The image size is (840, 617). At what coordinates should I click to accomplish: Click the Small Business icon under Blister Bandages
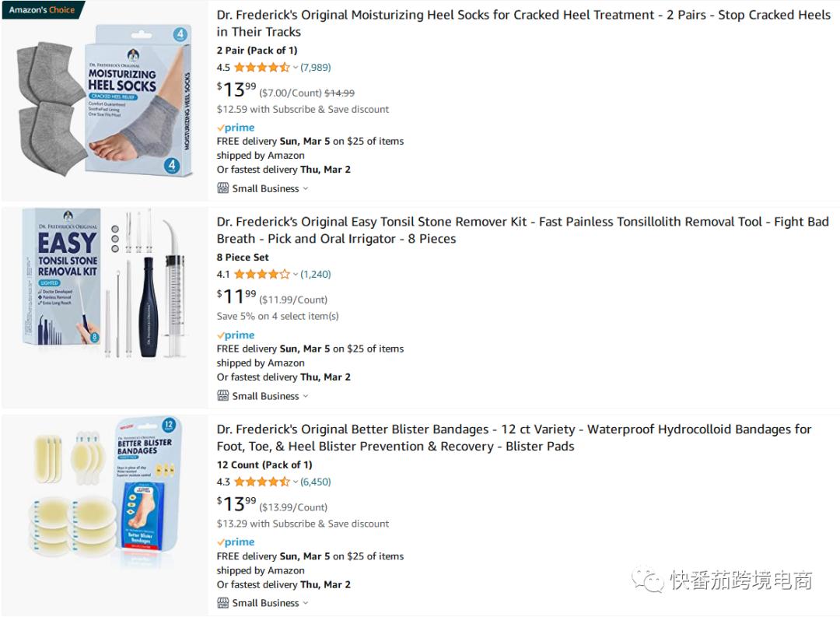point(223,603)
